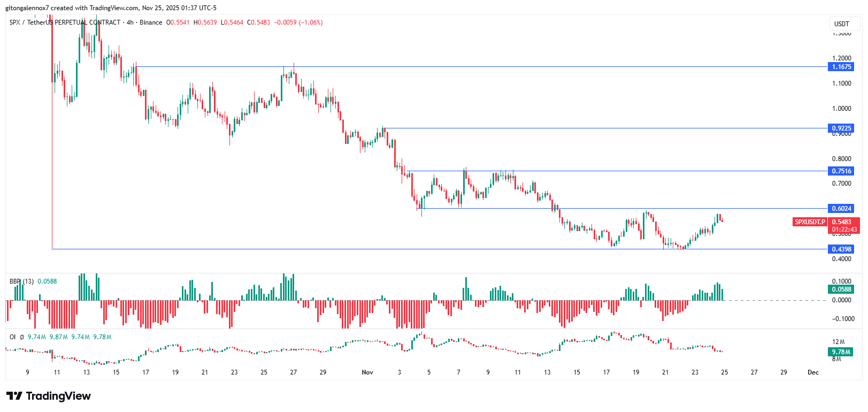868x412 pixels.
Task: Select the 4h interval label
Action: [x=130, y=22]
